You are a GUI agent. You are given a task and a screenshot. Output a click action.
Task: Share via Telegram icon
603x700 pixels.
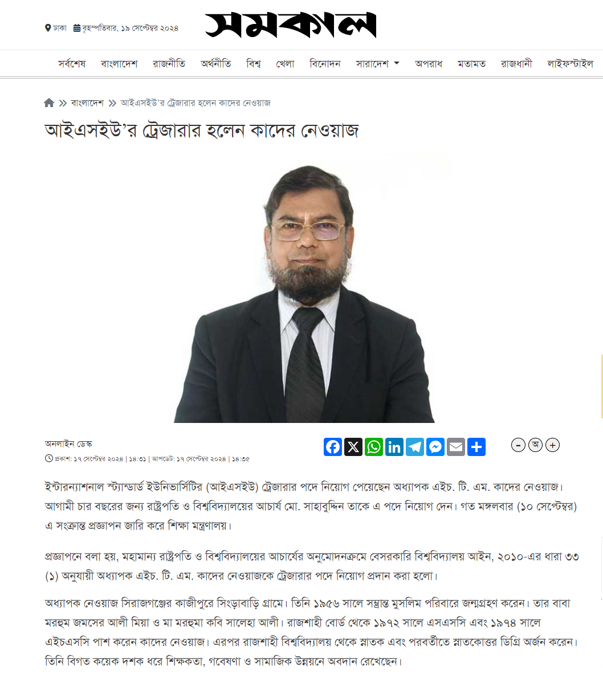pyautogui.click(x=415, y=447)
